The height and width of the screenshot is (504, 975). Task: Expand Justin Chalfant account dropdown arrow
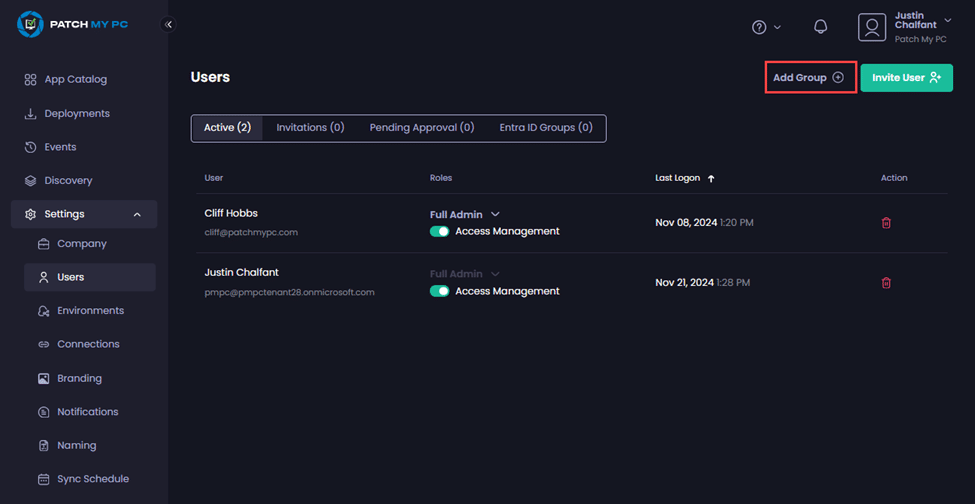pyautogui.click(x=948, y=20)
